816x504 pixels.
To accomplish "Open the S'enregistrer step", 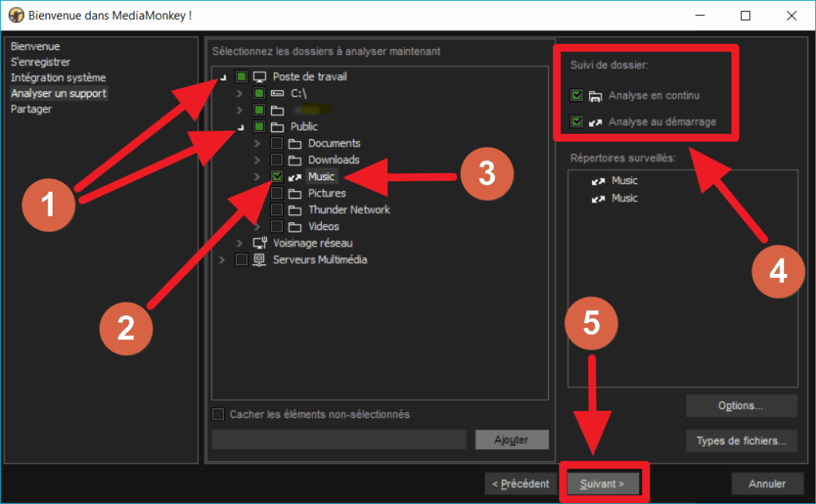I will point(41,62).
